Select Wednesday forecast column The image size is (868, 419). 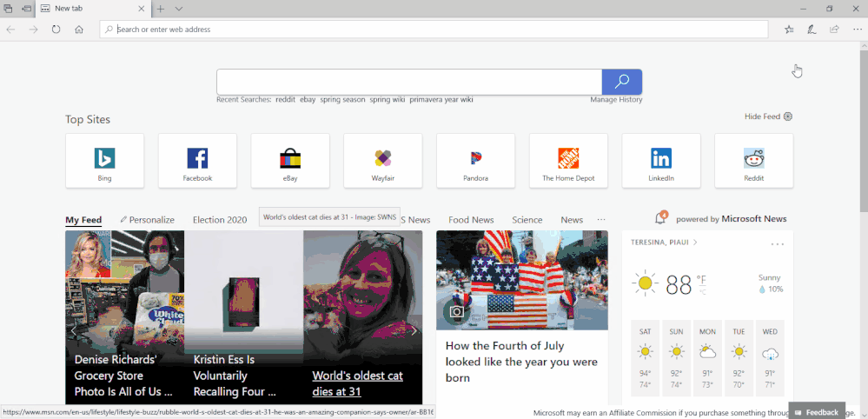click(770, 357)
